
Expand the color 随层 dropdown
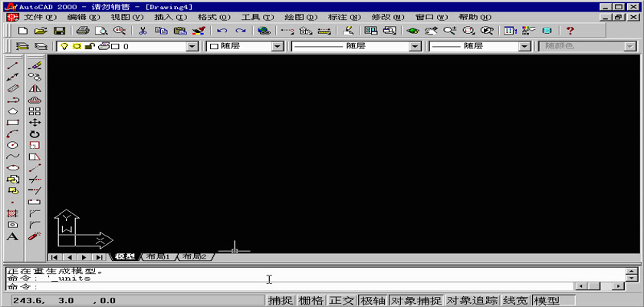click(278, 47)
